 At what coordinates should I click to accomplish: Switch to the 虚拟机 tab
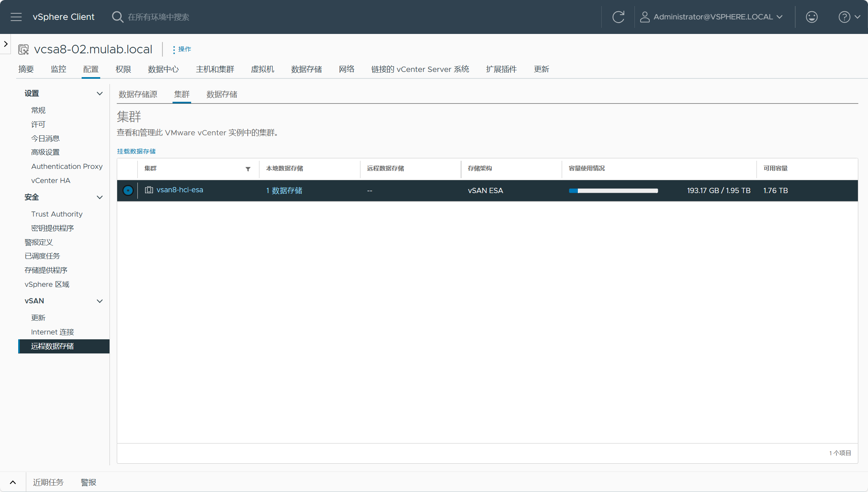(x=263, y=69)
